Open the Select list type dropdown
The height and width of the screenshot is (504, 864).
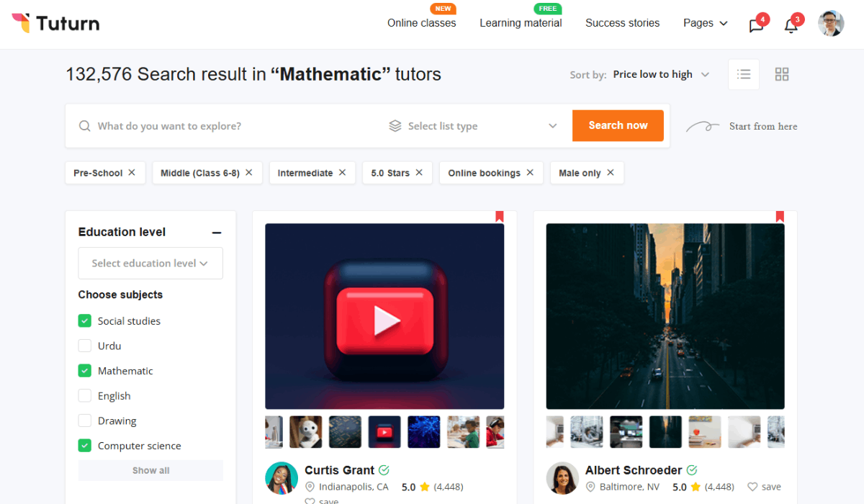pyautogui.click(x=473, y=126)
